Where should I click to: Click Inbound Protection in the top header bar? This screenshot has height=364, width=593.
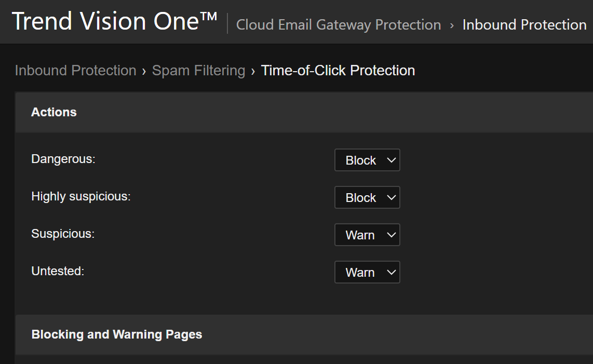pos(524,24)
